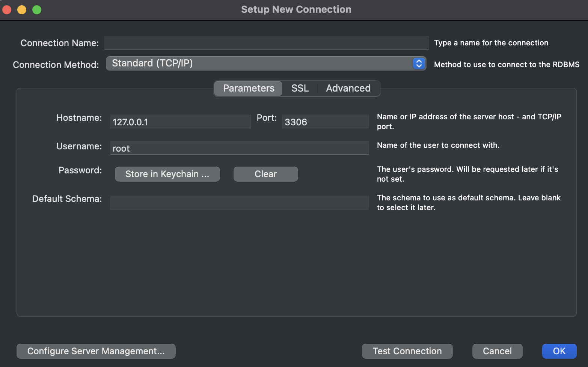Close the Setup New Connection window
The image size is (588, 367).
coord(7,10)
